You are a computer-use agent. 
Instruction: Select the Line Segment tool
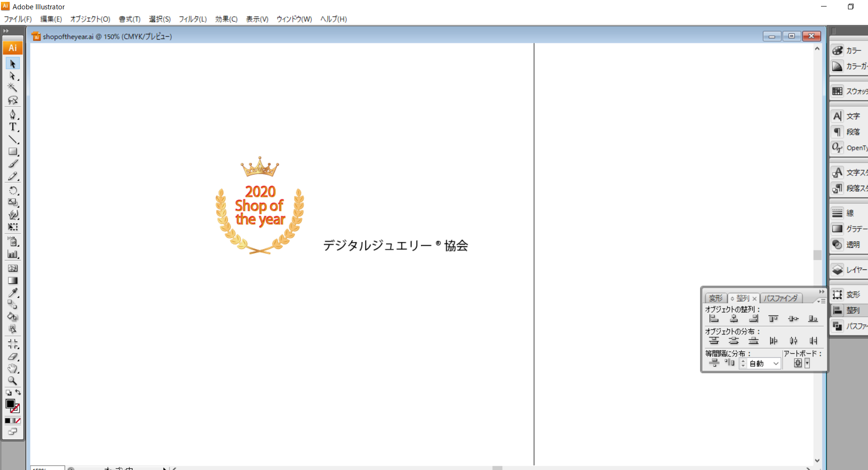(13, 139)
